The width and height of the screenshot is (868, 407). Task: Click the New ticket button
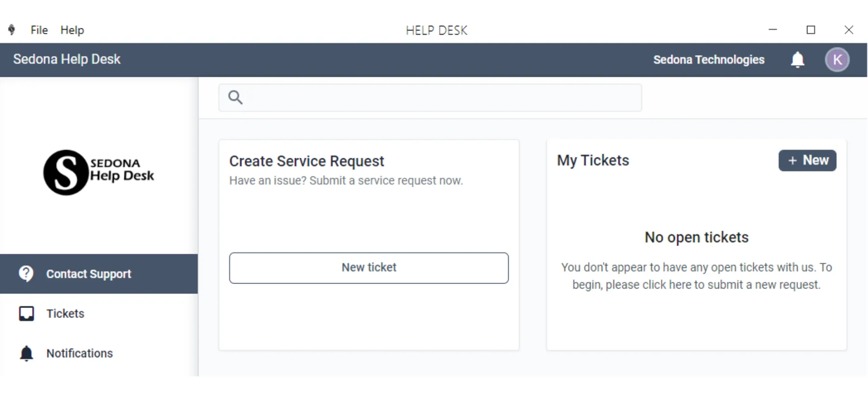click(x=369, y=268)
